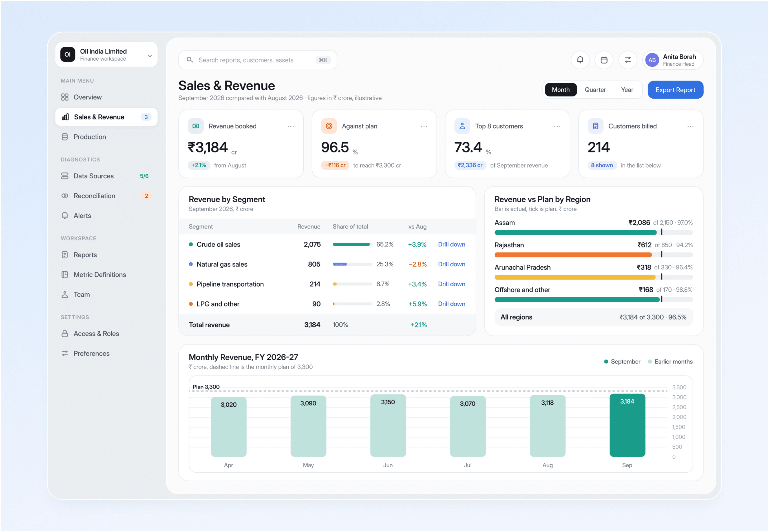This screenshot has width=769, height=532.
Task: Drill down into Crude oil sales
Action: click(x=452, y=244)
